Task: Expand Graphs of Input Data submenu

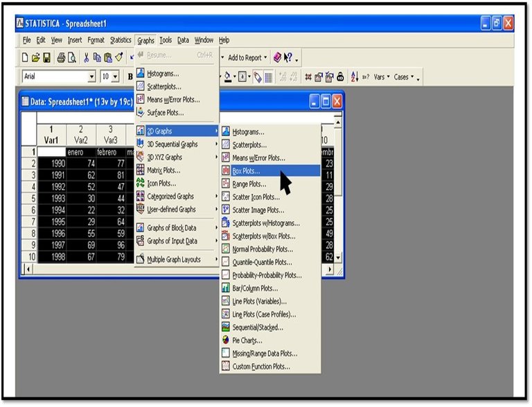Action: [177, 241]
